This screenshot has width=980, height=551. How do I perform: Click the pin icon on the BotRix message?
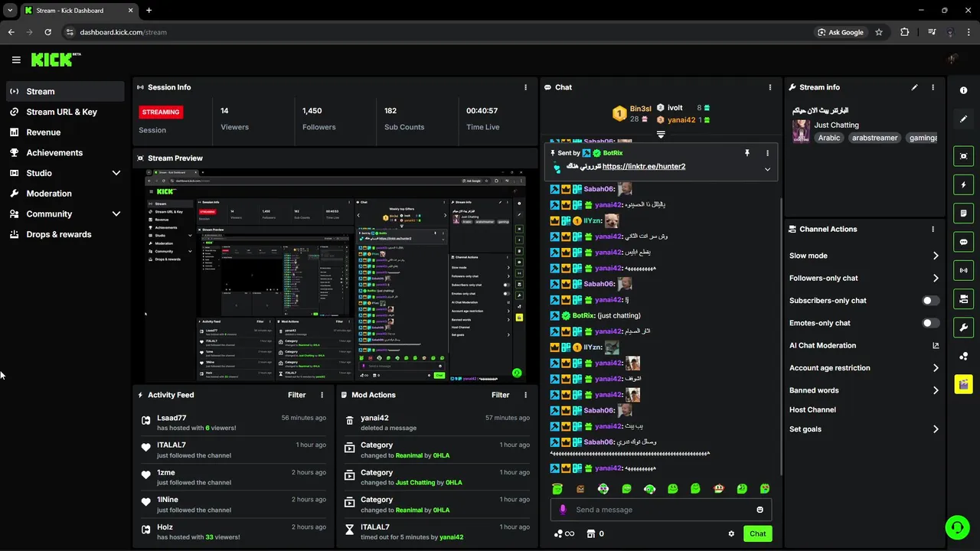747,153
